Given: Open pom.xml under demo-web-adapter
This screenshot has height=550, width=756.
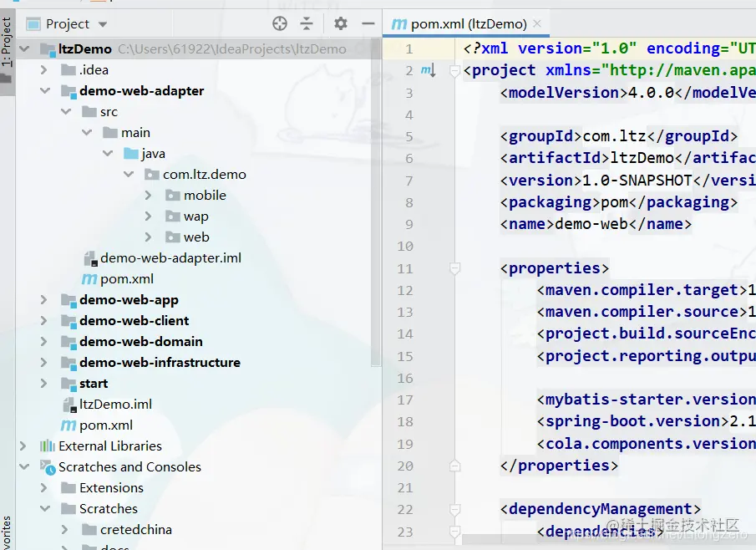Looking at the screenshot, I should 118,279.
